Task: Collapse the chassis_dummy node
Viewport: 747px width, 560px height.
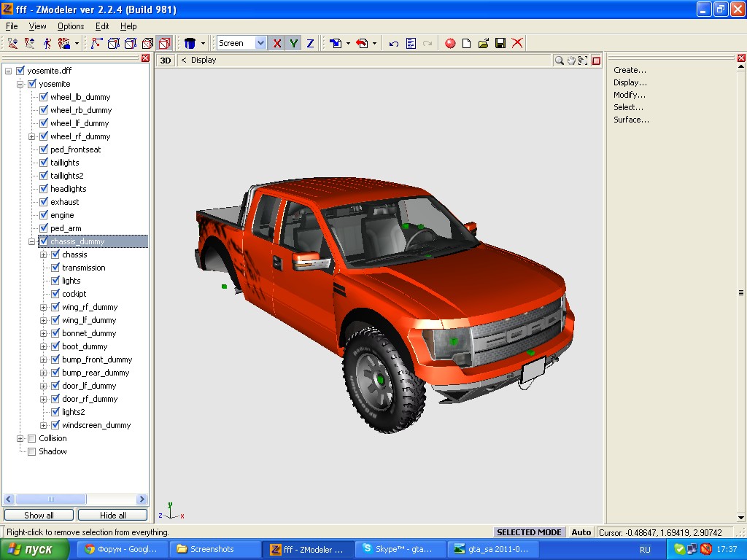Action: click(32, 242)
